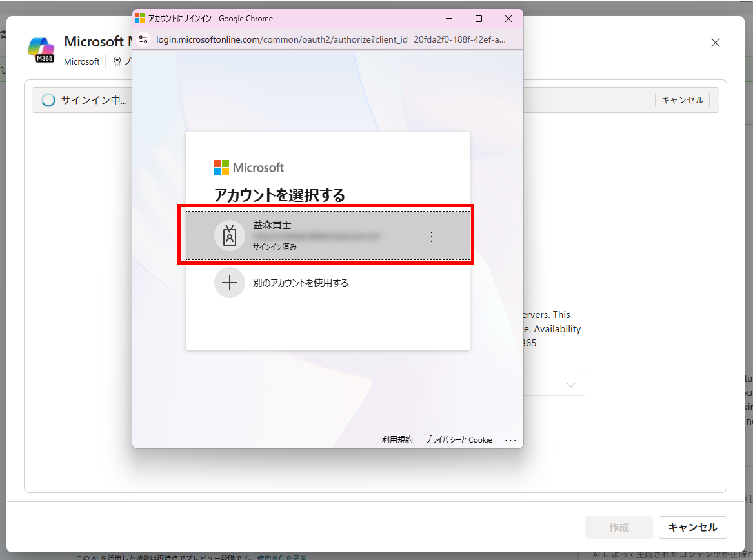Focus the login.microsoftonline.com address bar
The image size is (753, 560).
330,39
